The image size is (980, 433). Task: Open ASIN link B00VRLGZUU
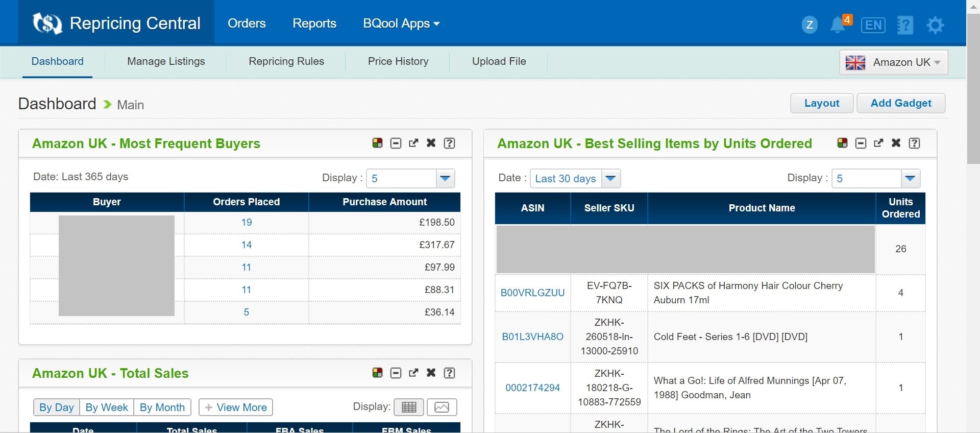tap(532, 293)
